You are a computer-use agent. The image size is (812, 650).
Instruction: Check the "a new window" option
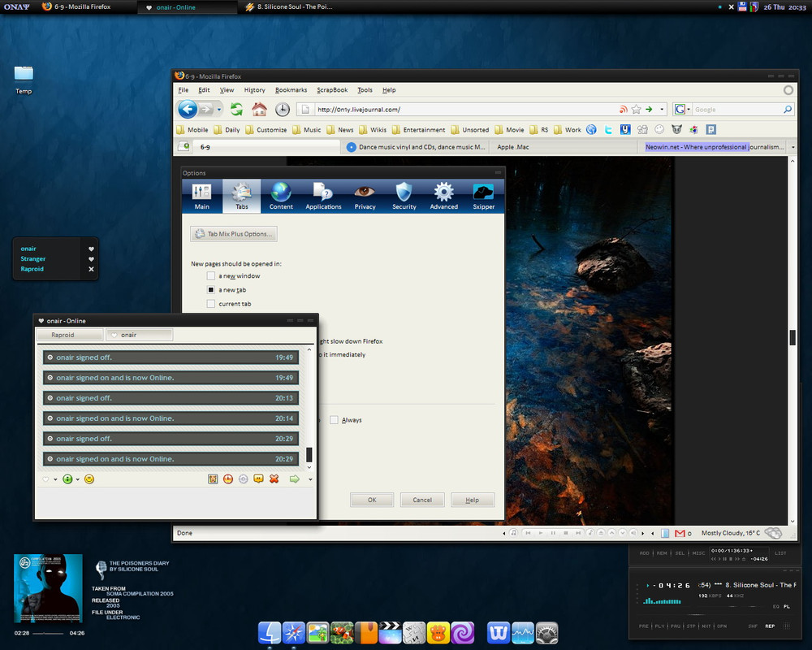[211, 276]
